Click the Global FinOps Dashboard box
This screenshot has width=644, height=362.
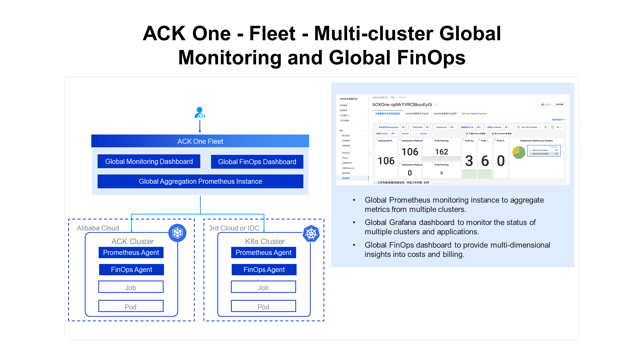[x=257, y=162]
